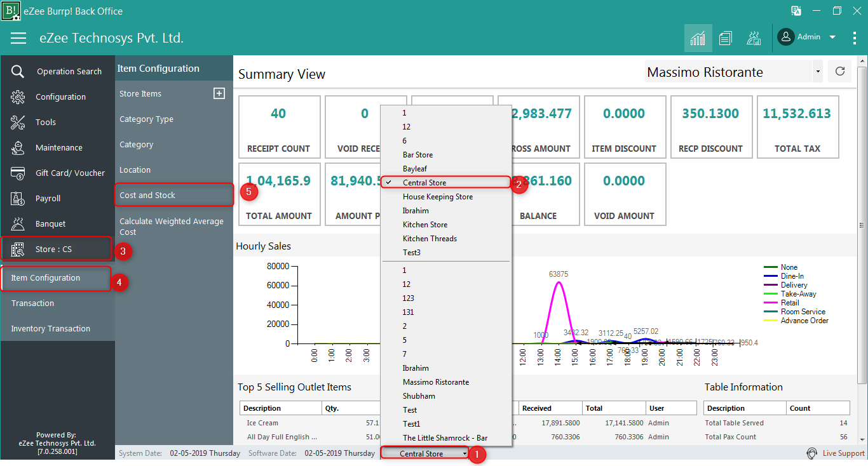This screenshot has height=466, width=868.
Task: Expand the Admin user dropdown arrow
Action: 832,37
